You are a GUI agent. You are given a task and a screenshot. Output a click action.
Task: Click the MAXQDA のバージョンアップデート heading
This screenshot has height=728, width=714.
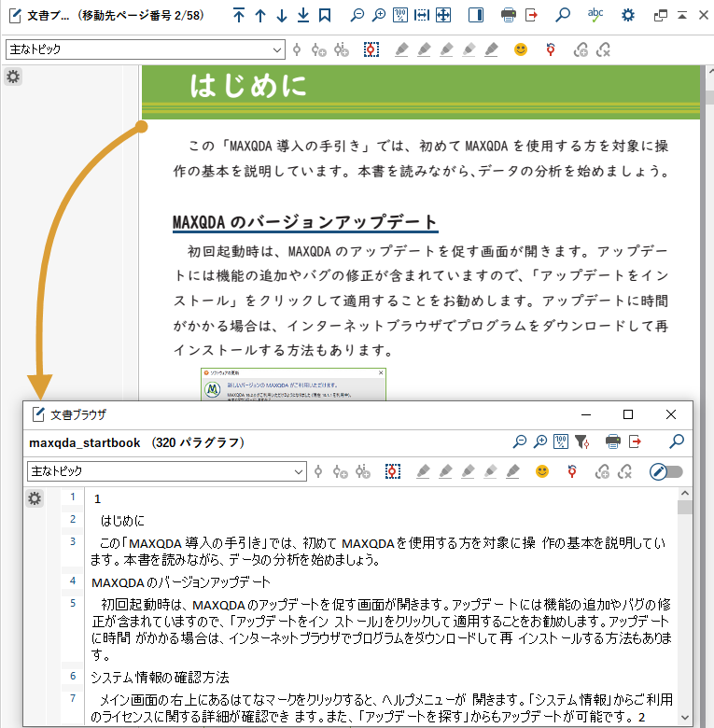(305, 222)
